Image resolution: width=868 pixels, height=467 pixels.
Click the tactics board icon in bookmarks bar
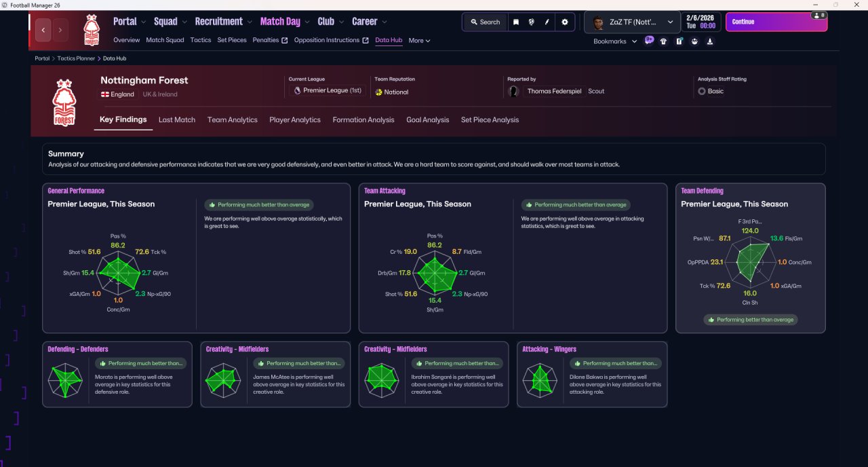pos(679,41)
